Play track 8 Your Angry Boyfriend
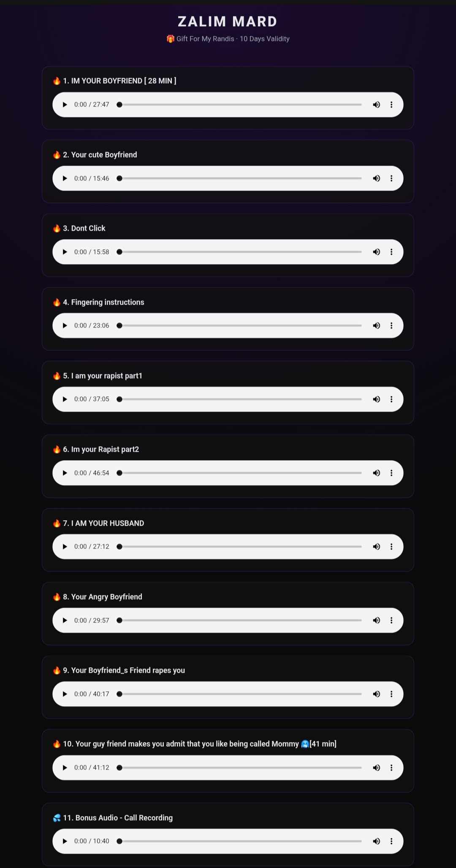 [x=65, y=620]
